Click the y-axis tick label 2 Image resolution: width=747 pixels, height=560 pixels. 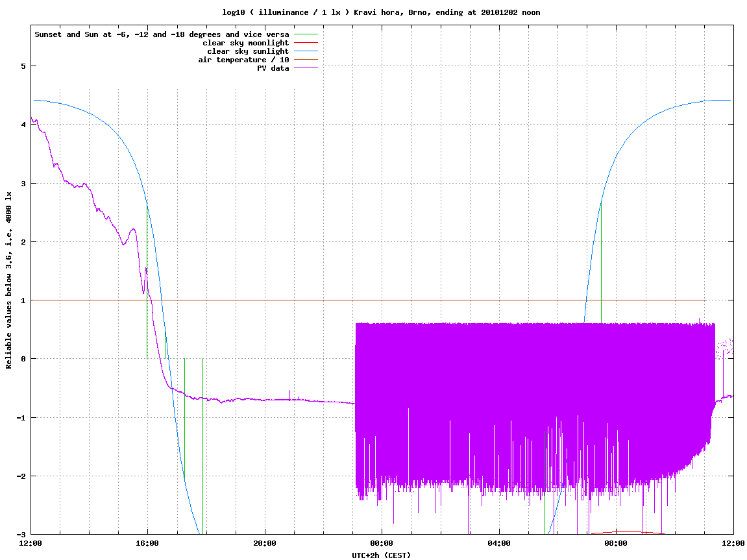23,242
